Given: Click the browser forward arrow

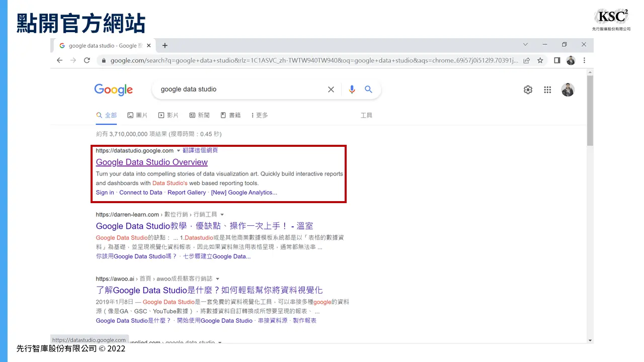Looking at the screenshot, I should point(73,60).
